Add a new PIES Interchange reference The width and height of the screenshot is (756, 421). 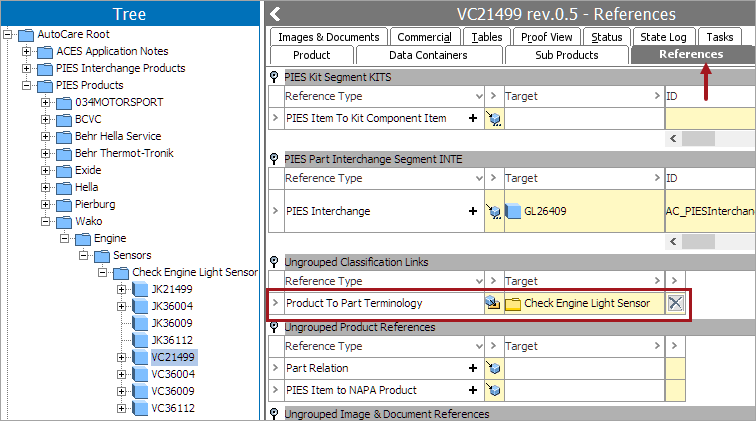point(472,211)
